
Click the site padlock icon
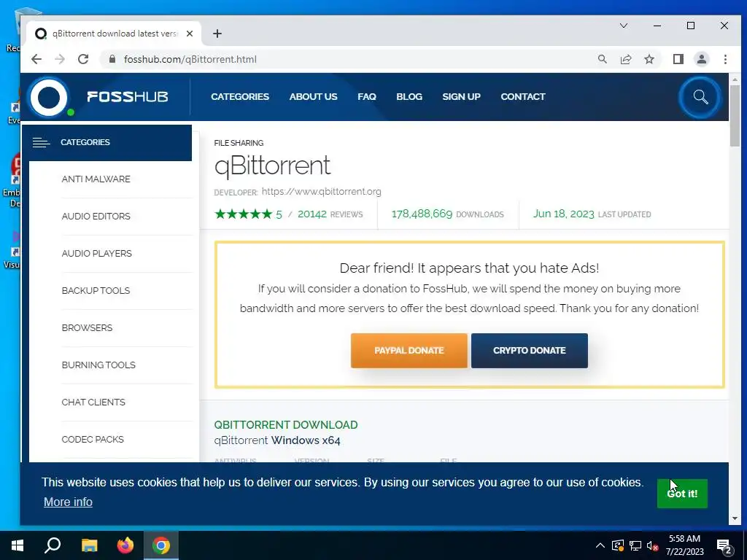(x=112, y=59)
